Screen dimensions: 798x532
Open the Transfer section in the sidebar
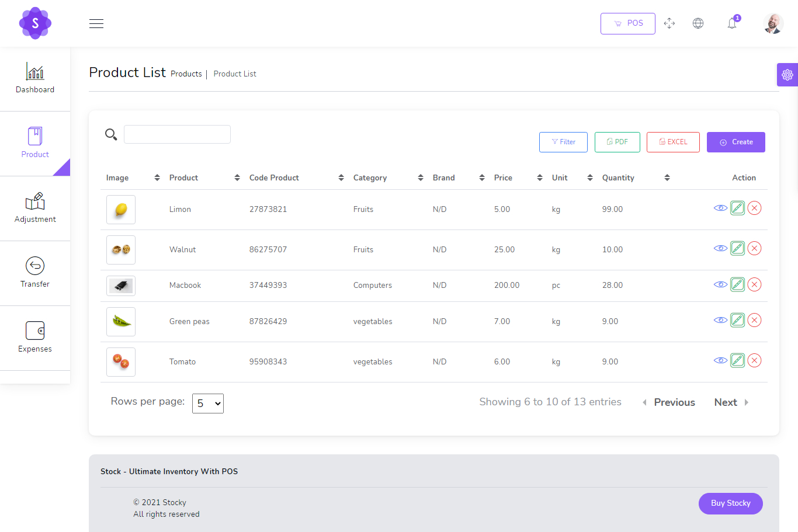[35, 273]
